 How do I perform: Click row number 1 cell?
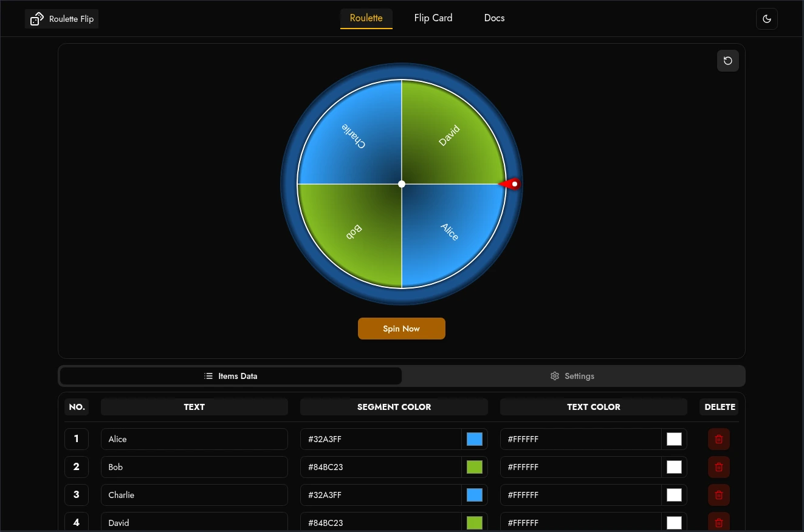[x=77, y=439]
